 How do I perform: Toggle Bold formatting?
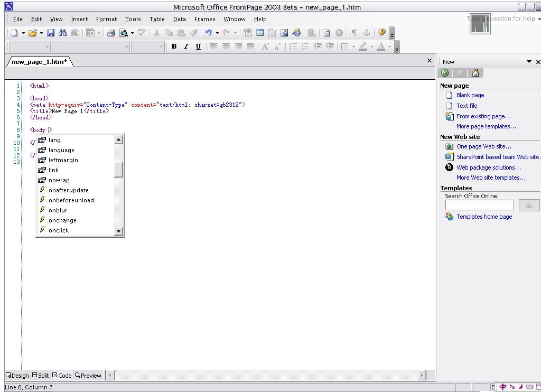(174, 46)
